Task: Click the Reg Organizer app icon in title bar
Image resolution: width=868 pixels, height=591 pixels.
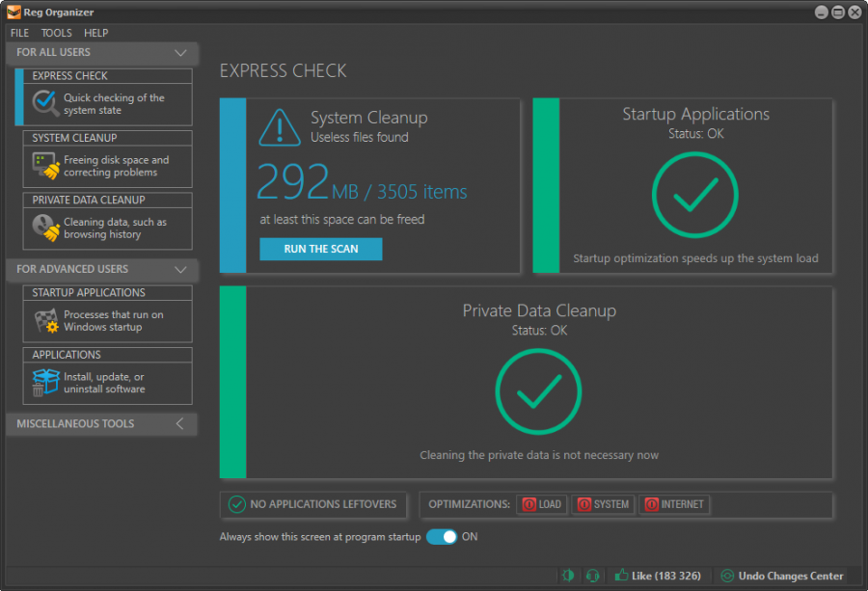Action: coord(14,12)
